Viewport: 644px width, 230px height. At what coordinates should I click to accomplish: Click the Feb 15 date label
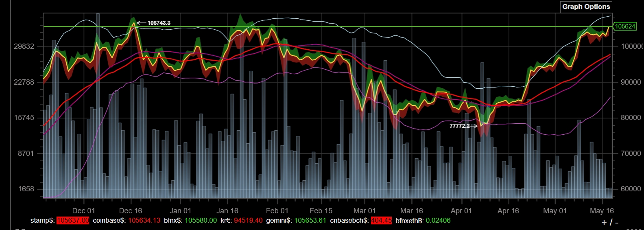321,211
